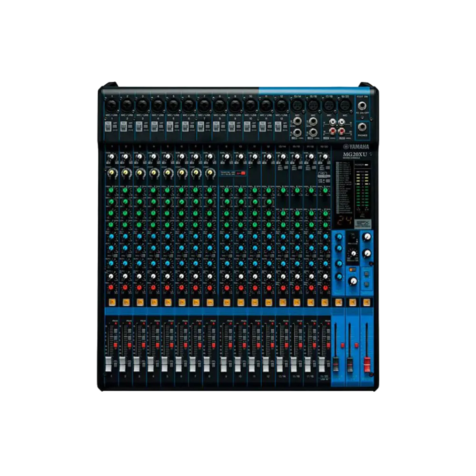Click the white FX knob on channel 19/20

point(325,276)
